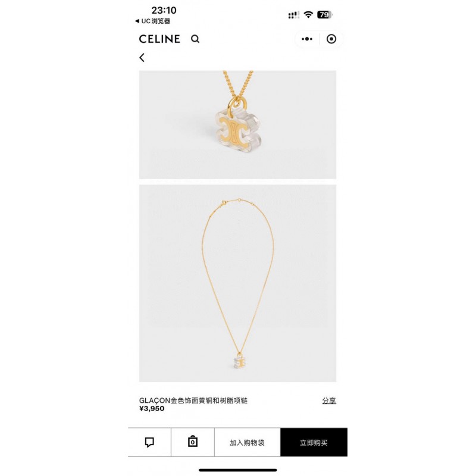Return to UC浏览器 via back arrow
Screen dimensions: 476x476
coord(153,21)
